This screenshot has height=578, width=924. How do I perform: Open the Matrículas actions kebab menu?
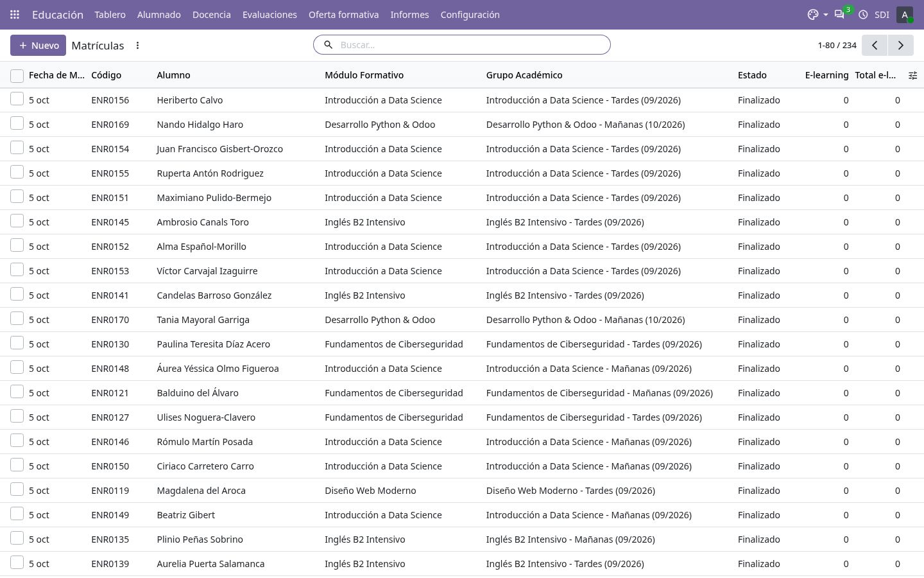tap(137, 46)
